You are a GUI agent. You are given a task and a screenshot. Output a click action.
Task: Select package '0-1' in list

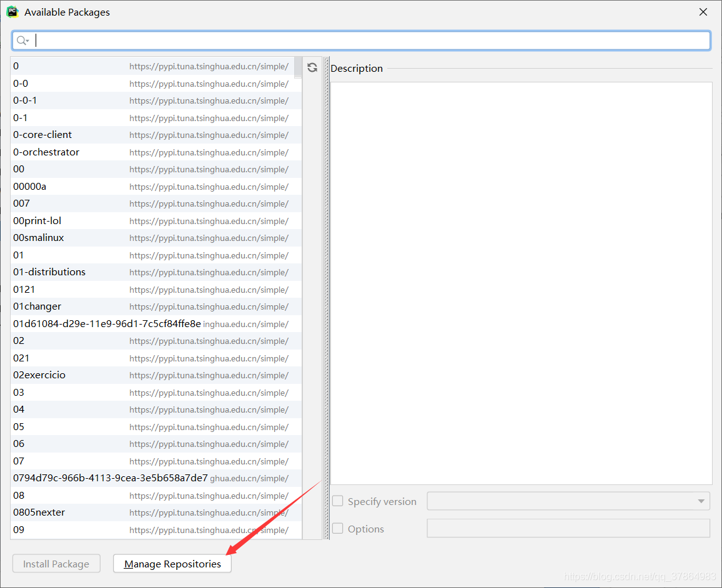click(156, 118)
